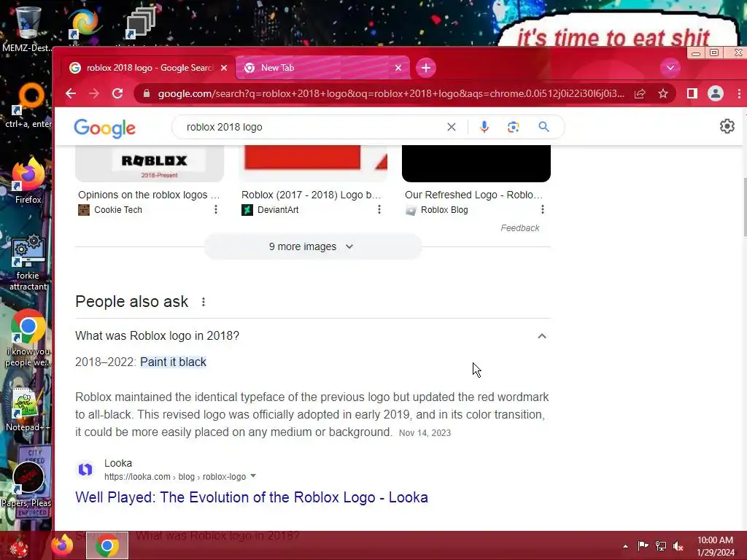Click the Roblox 2018-Present logo thumbnail
The height and width of the screenshot is (560, 747).
click(150, 164)
